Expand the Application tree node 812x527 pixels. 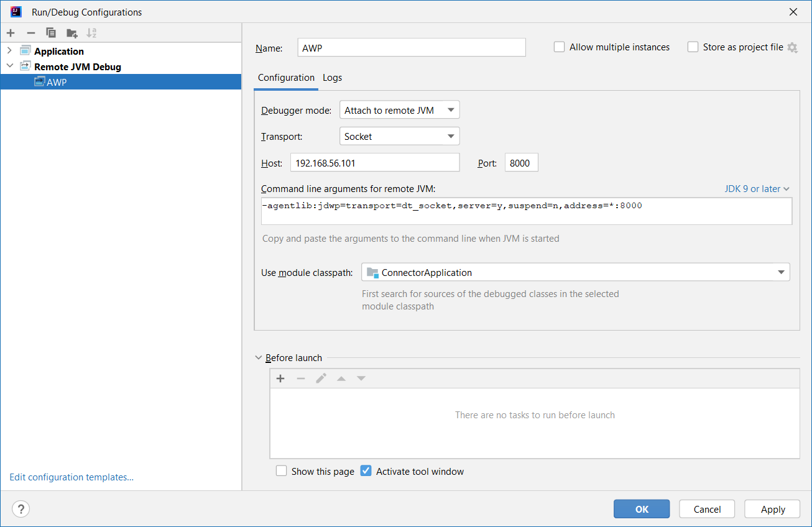tap(9, 51)
